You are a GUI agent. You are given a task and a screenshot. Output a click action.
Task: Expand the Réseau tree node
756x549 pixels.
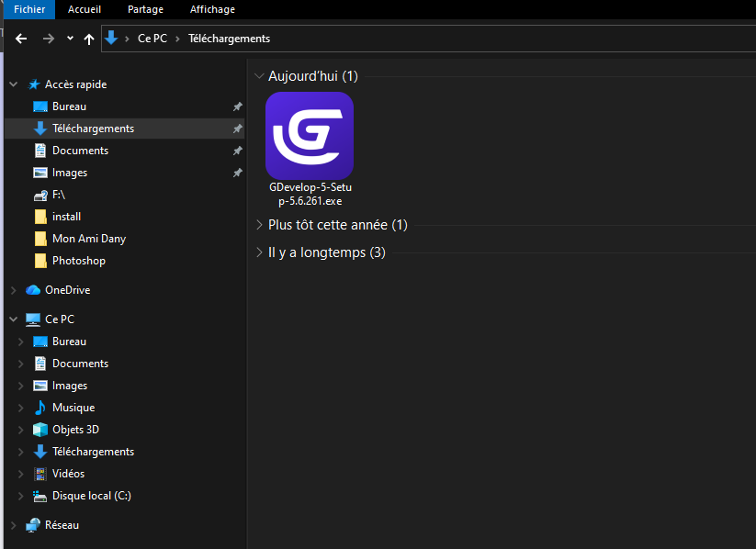pos(13,525)
